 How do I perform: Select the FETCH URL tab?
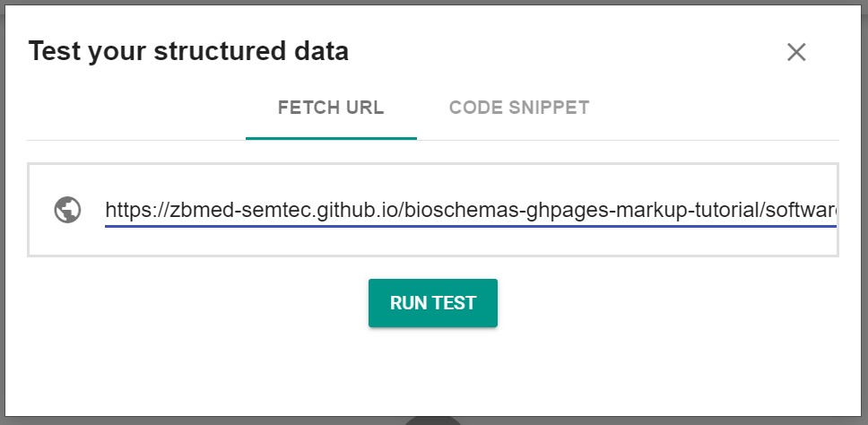(331, 108)
